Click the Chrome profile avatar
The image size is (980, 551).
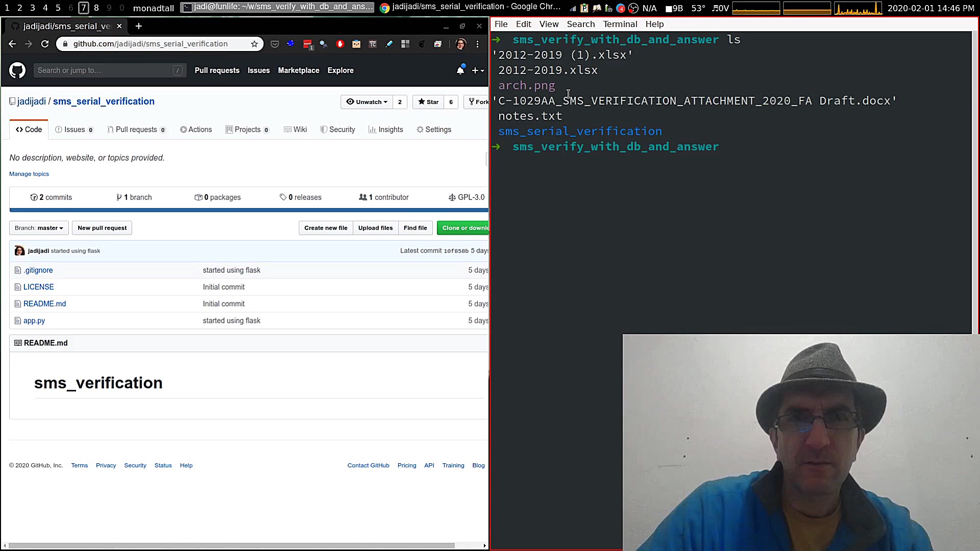click(460, 44)
